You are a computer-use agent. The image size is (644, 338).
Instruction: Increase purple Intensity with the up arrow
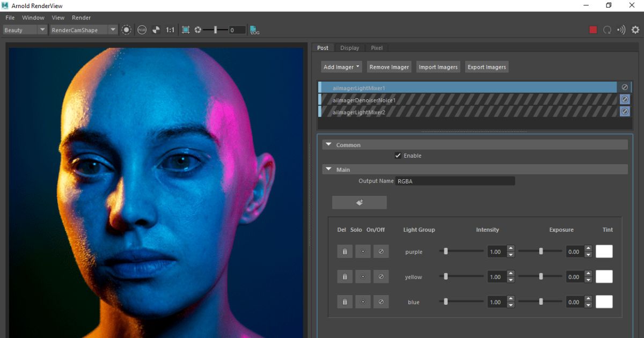click(511, 249)
